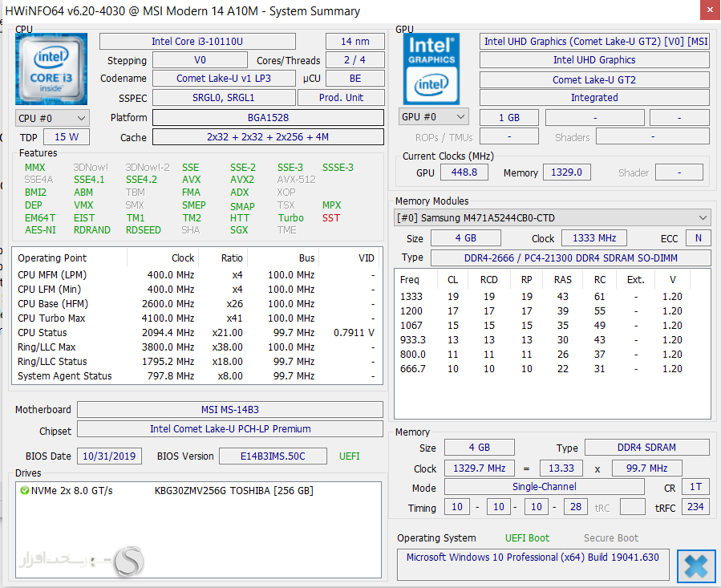The width and height of the screenshot is (721, 588).
Task: Select the Ring/LLC Max row
Action: (196, 347)
